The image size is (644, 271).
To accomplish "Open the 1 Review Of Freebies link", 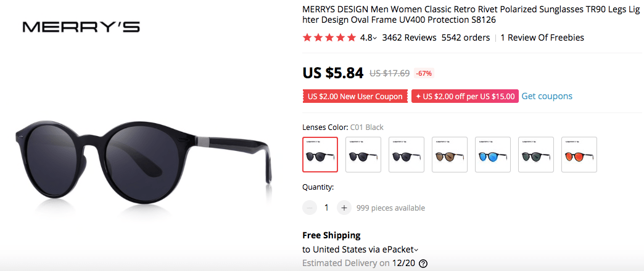I will click(x=542, y=38).
